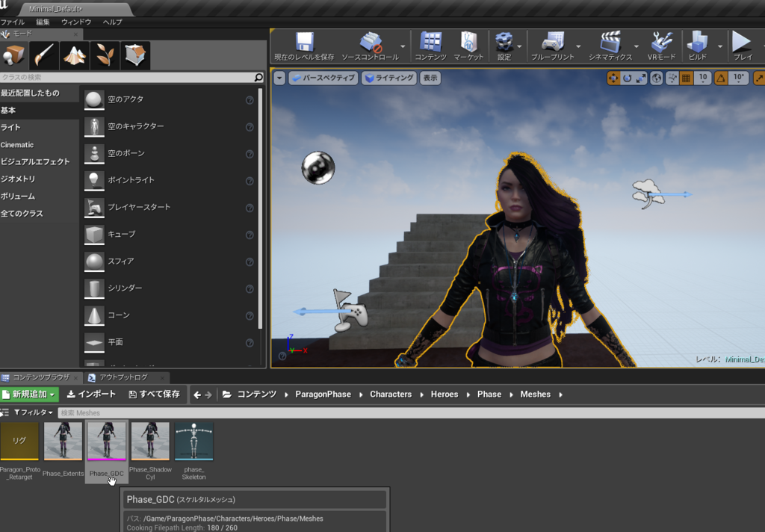765x532 pixels.
Task: Toggle grid snap icon
Action: (686, 78)
